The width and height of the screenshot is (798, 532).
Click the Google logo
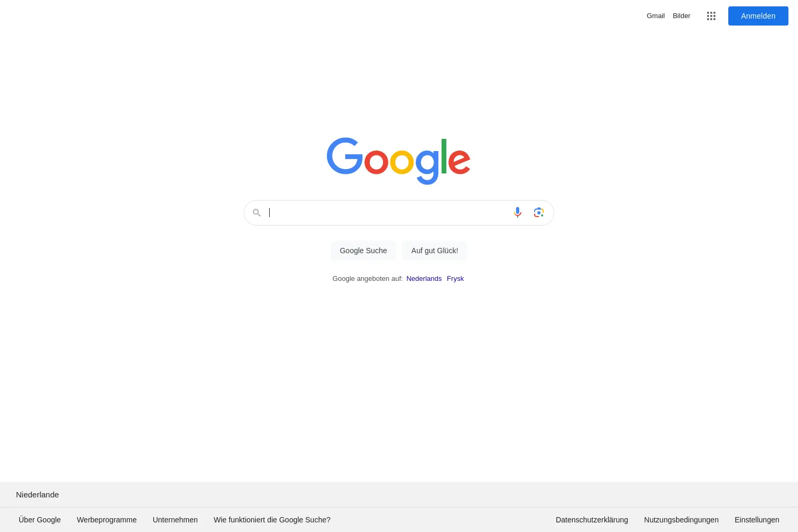(x=398, y=161)
